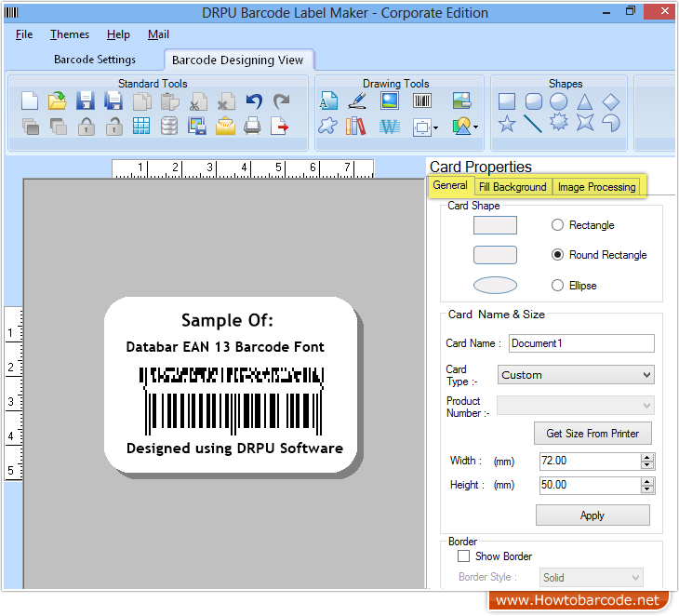Create a new blank label document
679x616 pixels.
30,101
